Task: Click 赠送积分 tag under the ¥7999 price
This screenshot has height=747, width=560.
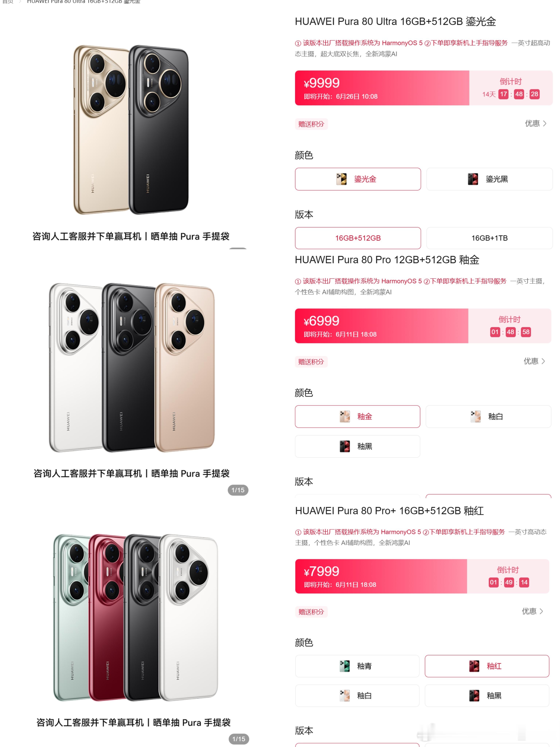Action: (x=311, y=612)
